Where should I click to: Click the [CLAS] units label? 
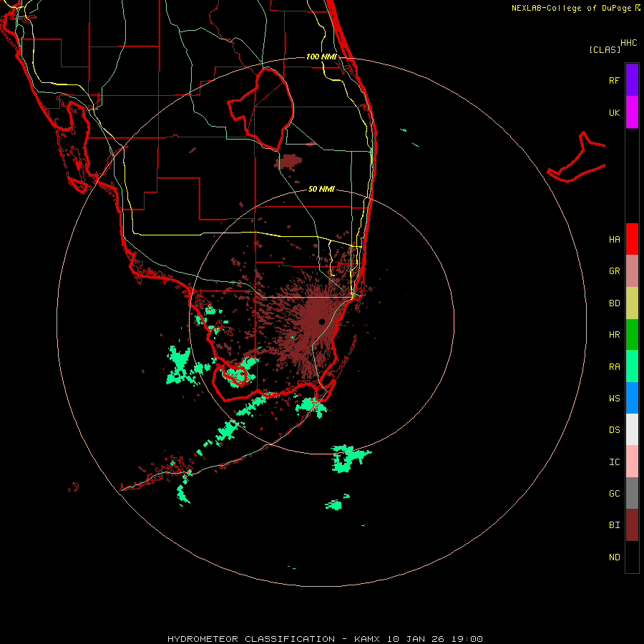[605, 49]
